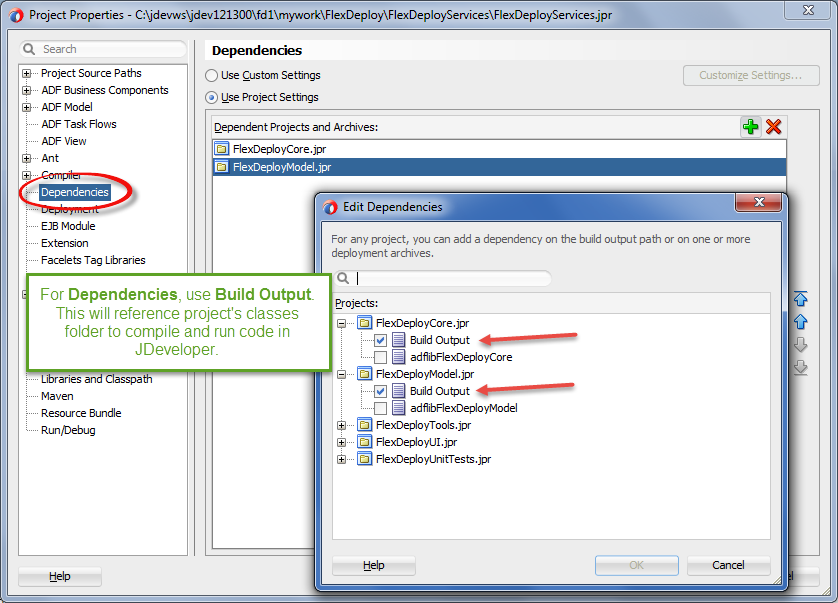The height and width of the screenshot is (603, 838).
Task: Expand the FlexDeployUI.jpr node
Action: (342, 443)
